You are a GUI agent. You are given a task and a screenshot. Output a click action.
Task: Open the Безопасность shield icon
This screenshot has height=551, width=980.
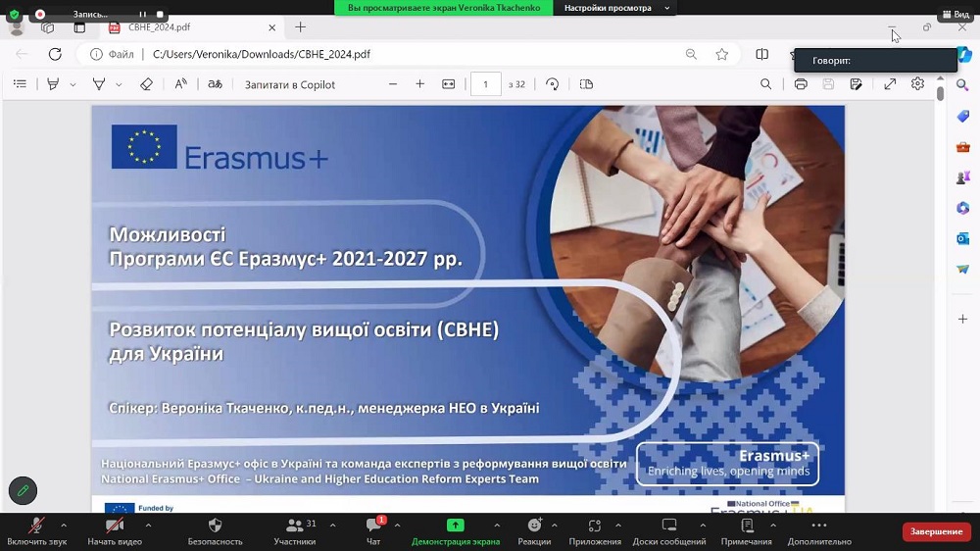tap(215, 530)
